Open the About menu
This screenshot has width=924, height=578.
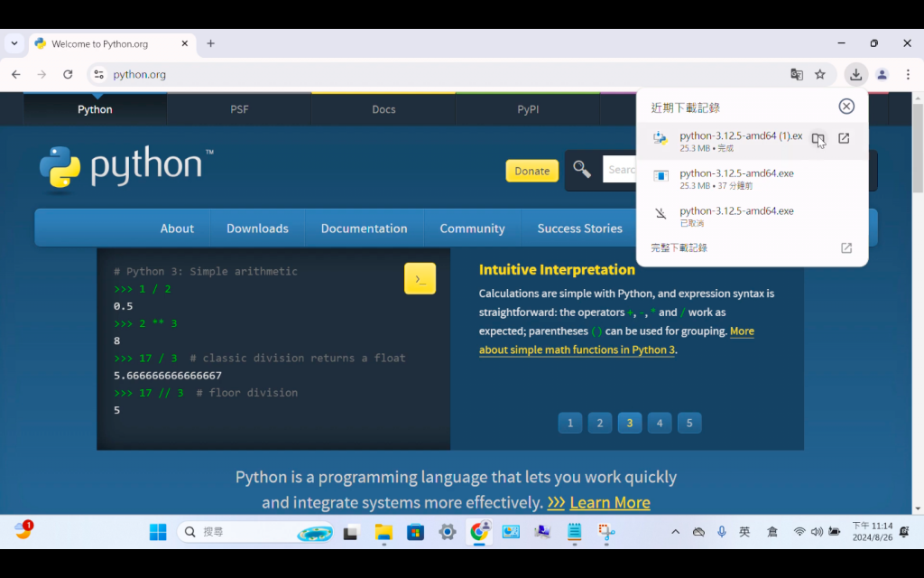click(177, 228)
